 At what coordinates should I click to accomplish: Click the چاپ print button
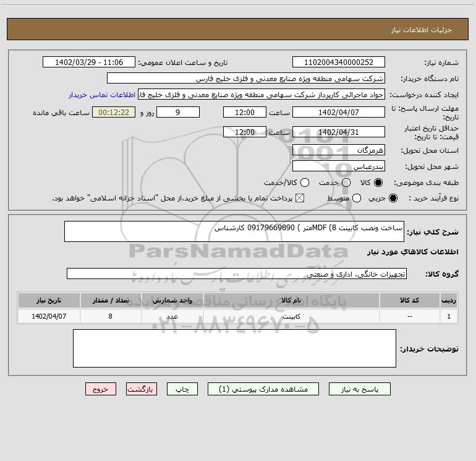tap(182, 389)
